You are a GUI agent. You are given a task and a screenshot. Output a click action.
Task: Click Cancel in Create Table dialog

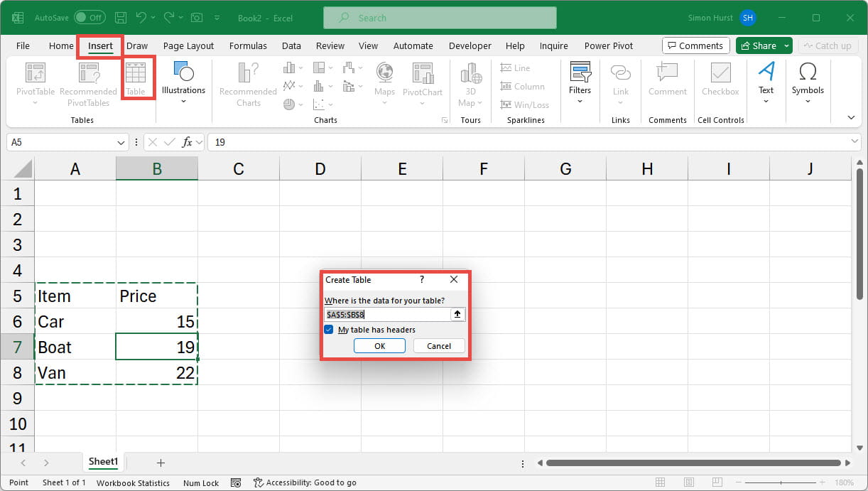coord(438,346)
